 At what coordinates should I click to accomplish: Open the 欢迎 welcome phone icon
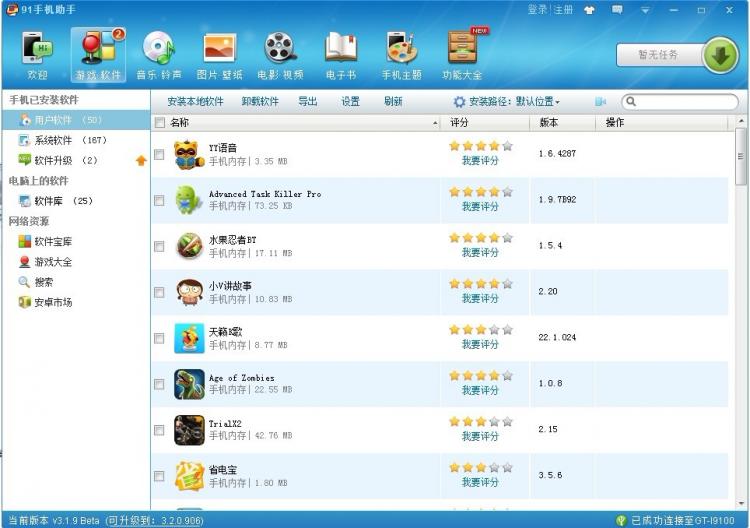[x=37, y=47]
